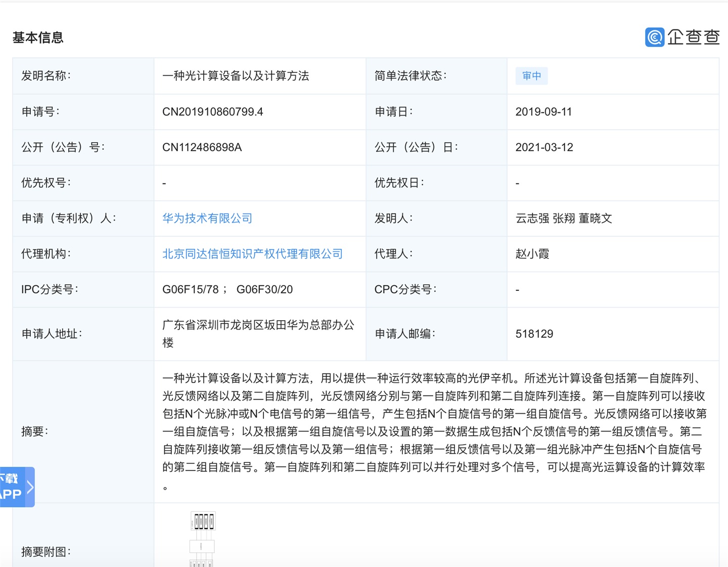Image resolution: width=728 pixels, height=567 pixels.
Task: Open the 华为技术有限公司 applicant link
Action: (x=207, y=218)
